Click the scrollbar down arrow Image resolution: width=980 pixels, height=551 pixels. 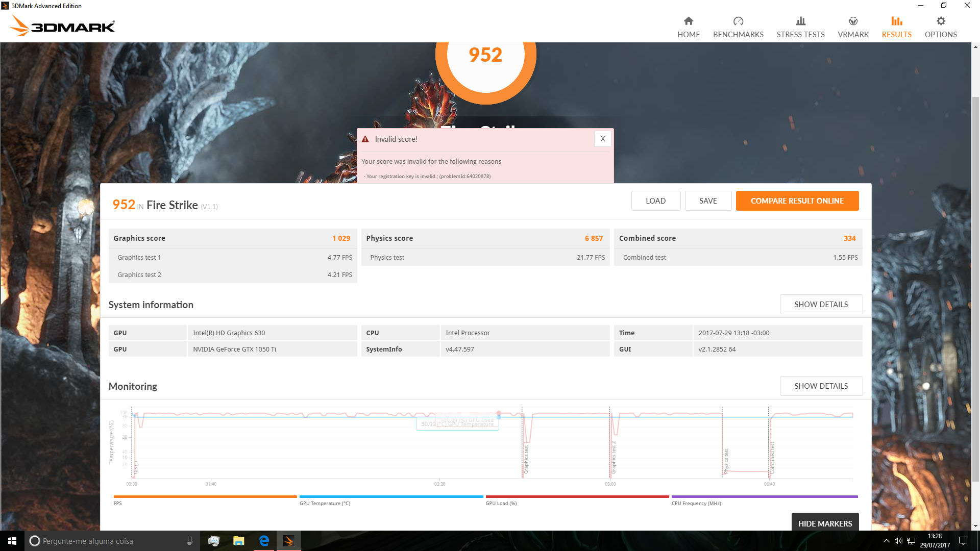point(975,526)
